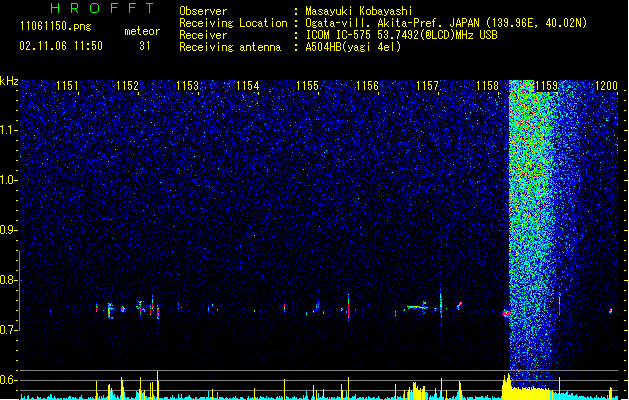629x400 pixels.
Task: Click the 1.1 frequency axis label
Action: click(9, 130)
